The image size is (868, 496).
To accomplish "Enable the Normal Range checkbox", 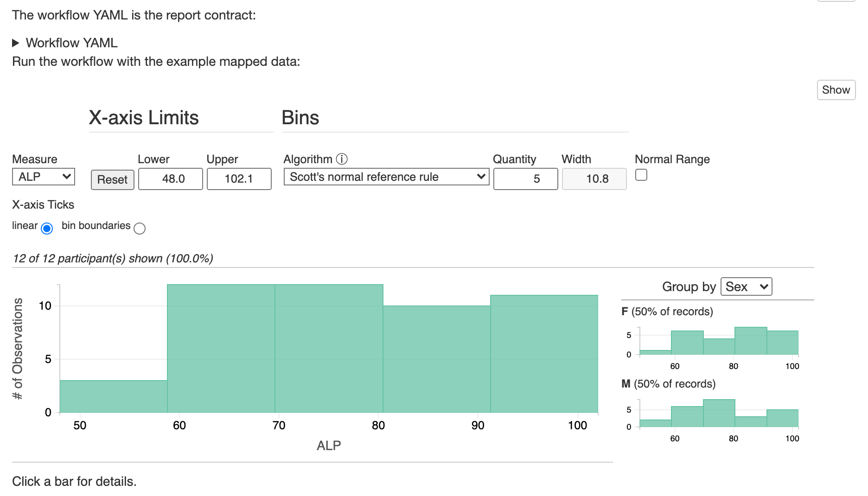I will pyautogui.click(x=641, y=175).
